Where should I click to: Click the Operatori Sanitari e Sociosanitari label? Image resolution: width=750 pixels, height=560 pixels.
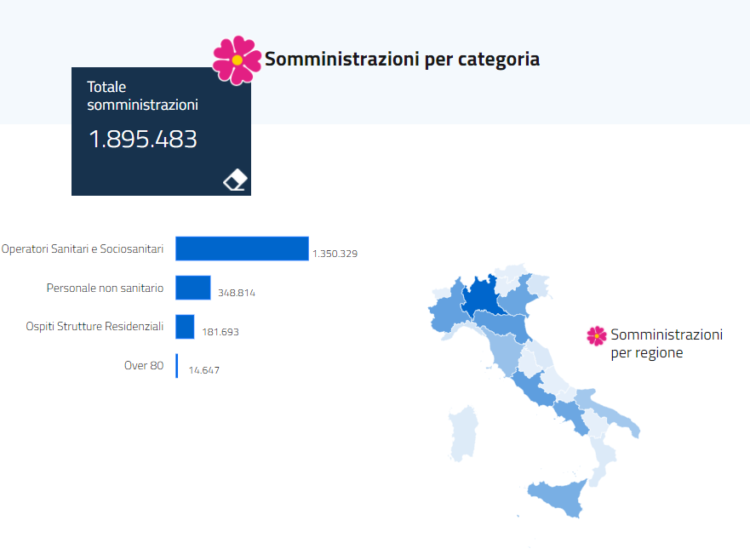point(83,249)
